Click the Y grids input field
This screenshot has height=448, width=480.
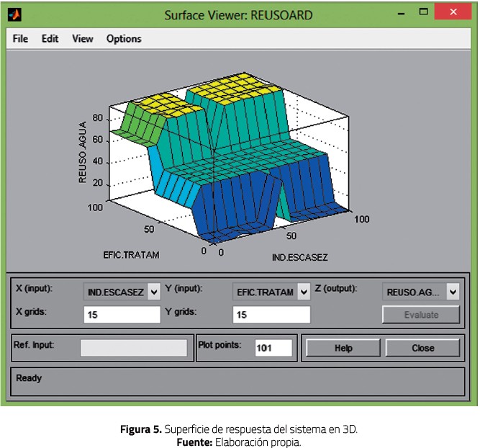click(271, 315)
